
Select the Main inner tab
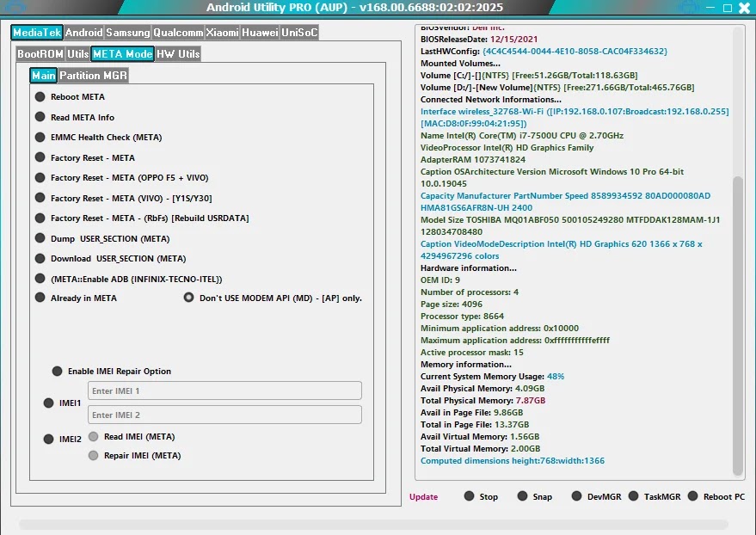coord(43,75)
